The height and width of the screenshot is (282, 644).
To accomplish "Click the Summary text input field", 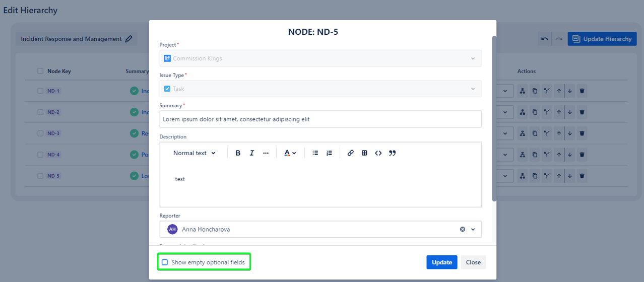I will [x=320, y=119].
